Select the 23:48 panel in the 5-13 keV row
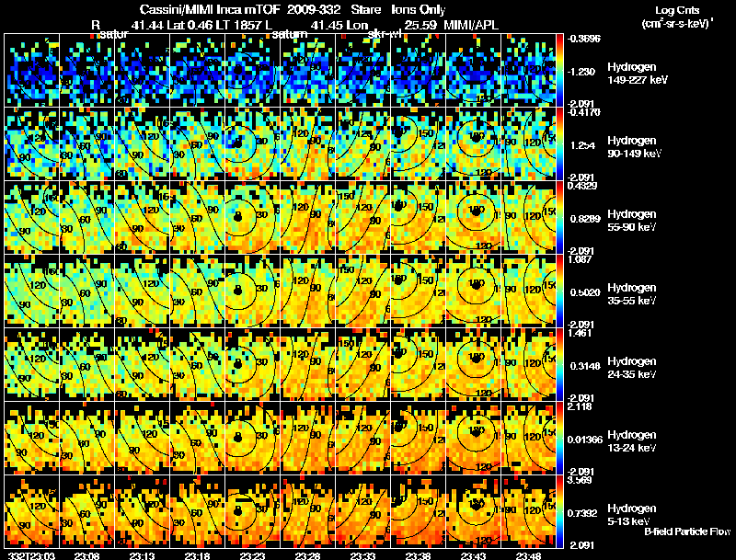Viewport: 736px width, 560px height. pyautogui.click(x=528, y=511)
